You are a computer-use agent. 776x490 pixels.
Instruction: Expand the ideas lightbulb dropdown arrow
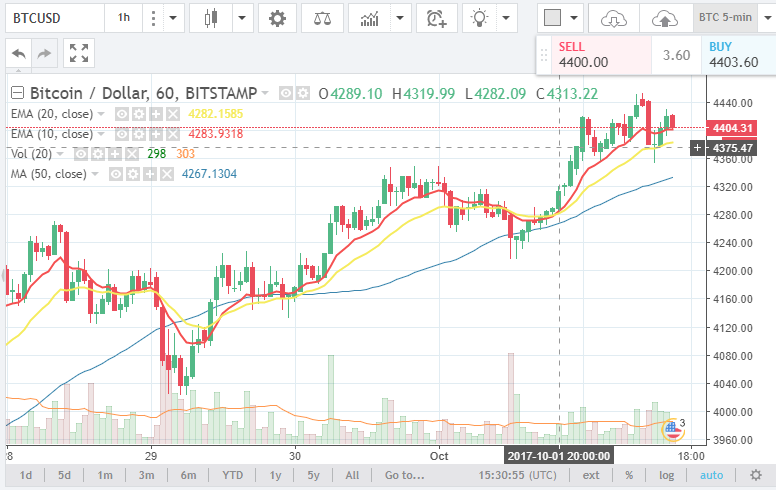coord(506,18)
